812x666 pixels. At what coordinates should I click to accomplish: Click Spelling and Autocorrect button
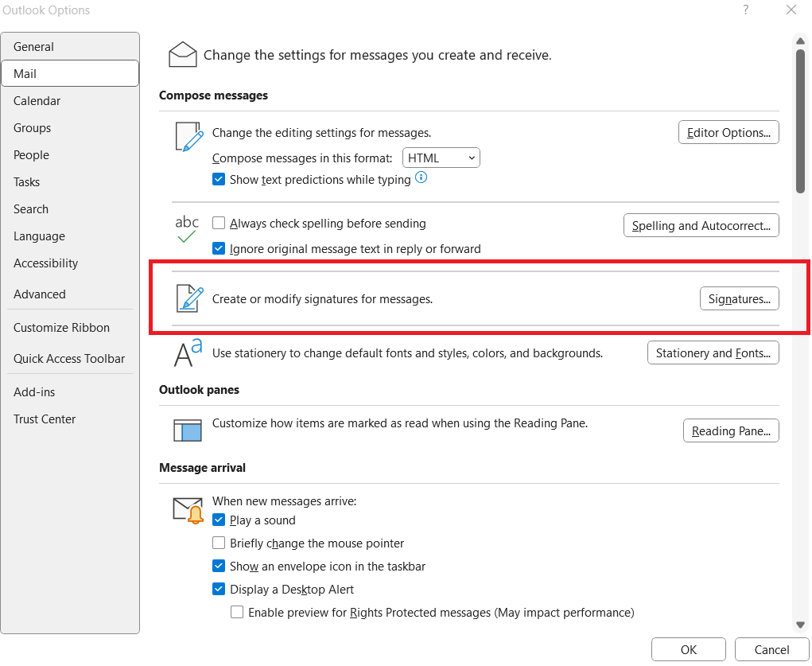(701, 225)
